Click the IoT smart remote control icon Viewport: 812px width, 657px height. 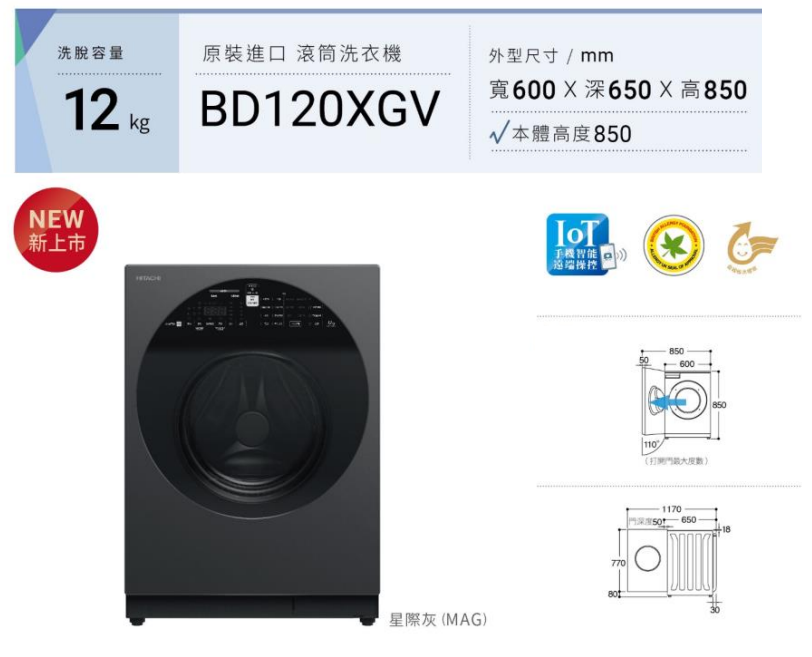(x=585, y=244)
